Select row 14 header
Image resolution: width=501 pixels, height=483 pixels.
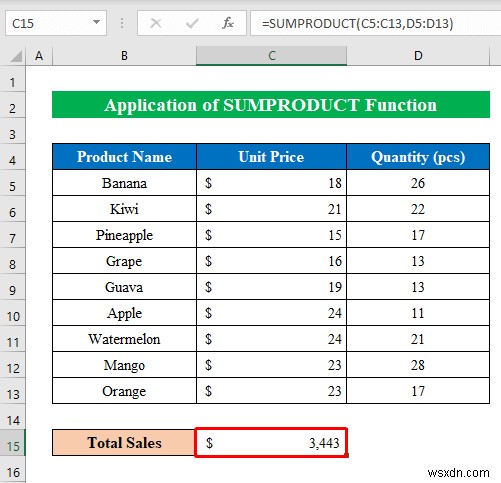pyautogui.click(x=13, y=417)
